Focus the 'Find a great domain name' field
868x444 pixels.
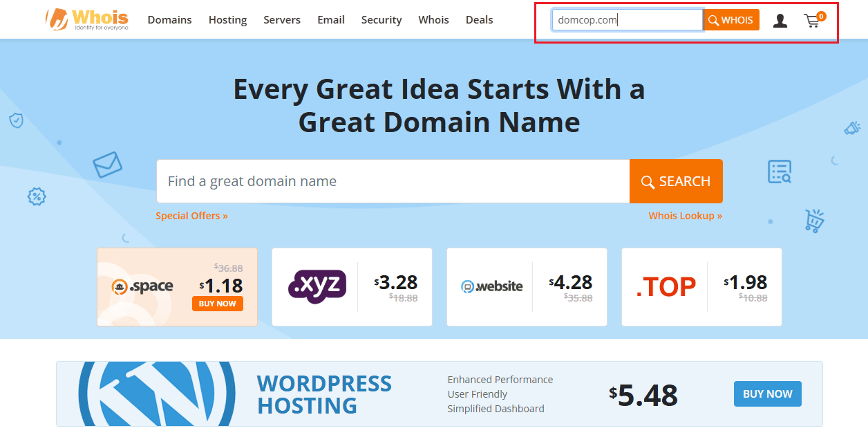click(393, 181)
